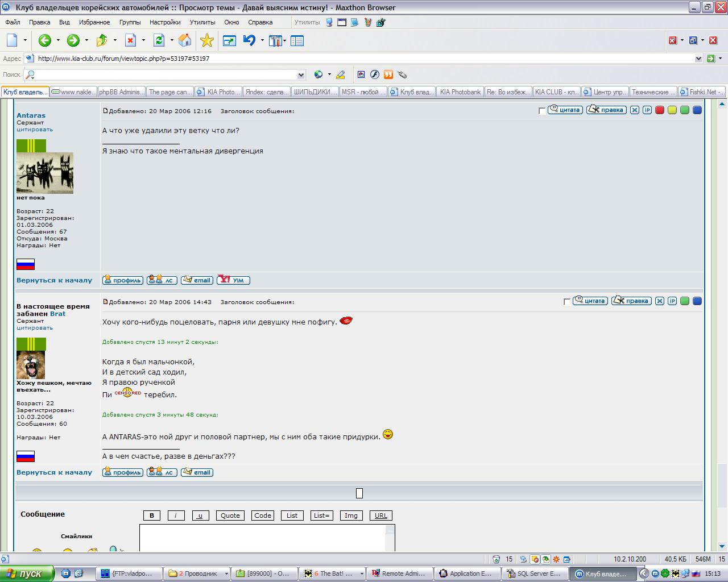This screenshot has width=728, height=582.
Task: Open the Back button history dropdown arrow
Action: pyautogui.click(x=58, y=40)
